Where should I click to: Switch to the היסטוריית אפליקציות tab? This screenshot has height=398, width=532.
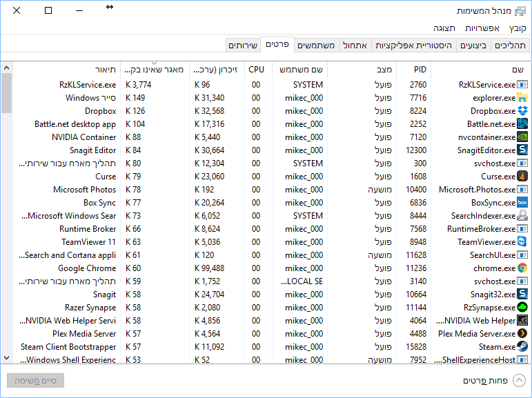pos(413,45)
